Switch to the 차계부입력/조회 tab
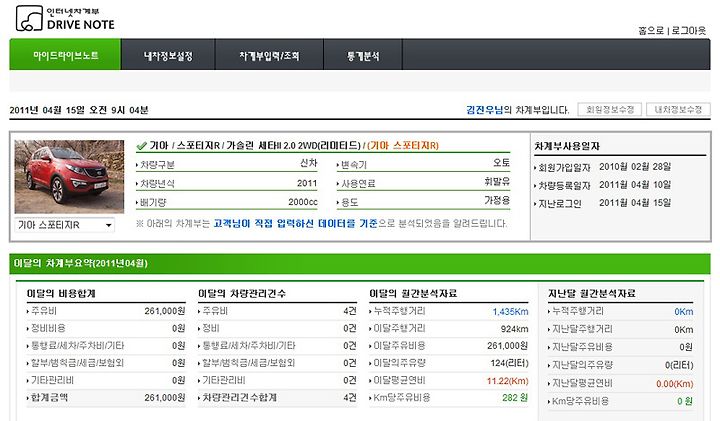 (x=269, y=56)
